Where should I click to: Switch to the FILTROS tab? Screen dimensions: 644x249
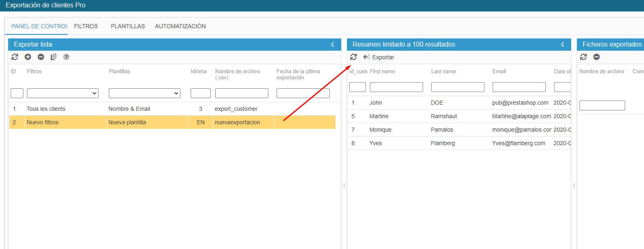(x=86, y=26)
